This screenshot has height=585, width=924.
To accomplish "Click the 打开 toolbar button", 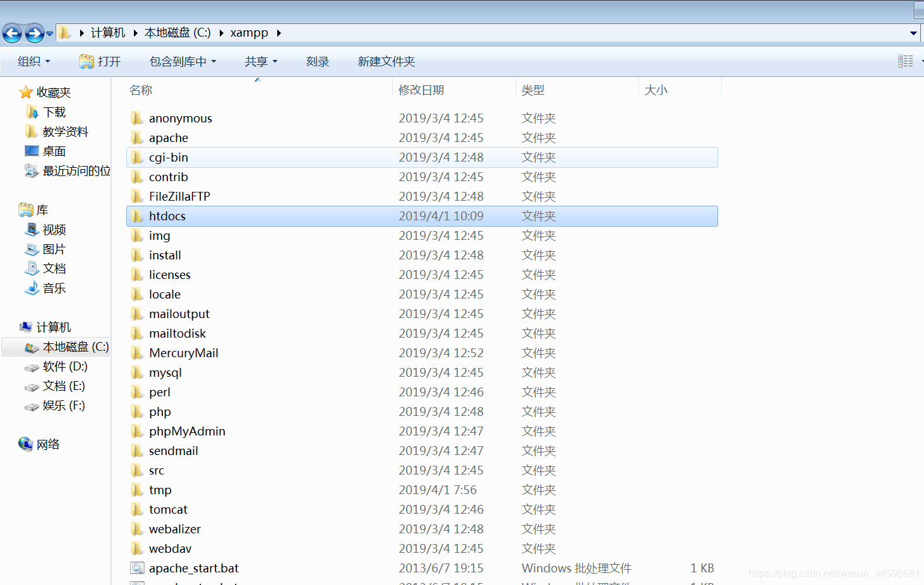I will tap(100, 61).
